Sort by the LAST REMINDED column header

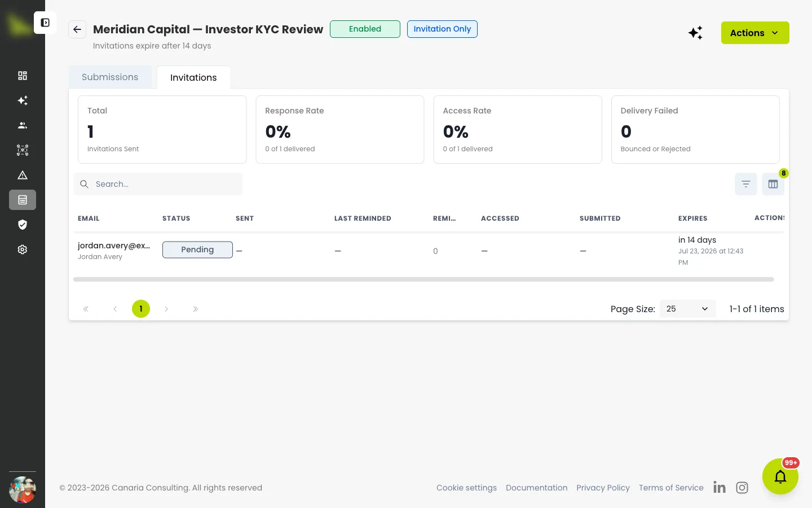point(363,218)
